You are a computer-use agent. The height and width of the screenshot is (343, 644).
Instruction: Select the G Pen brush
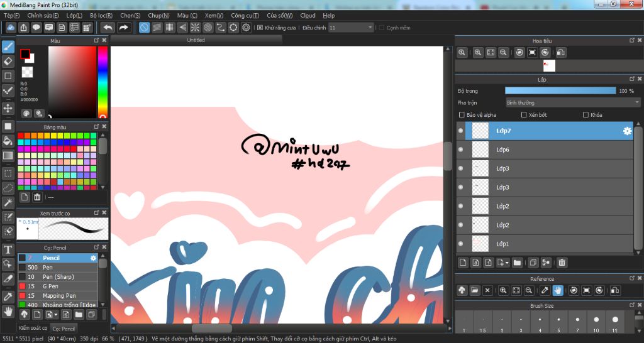pos(57,286)
